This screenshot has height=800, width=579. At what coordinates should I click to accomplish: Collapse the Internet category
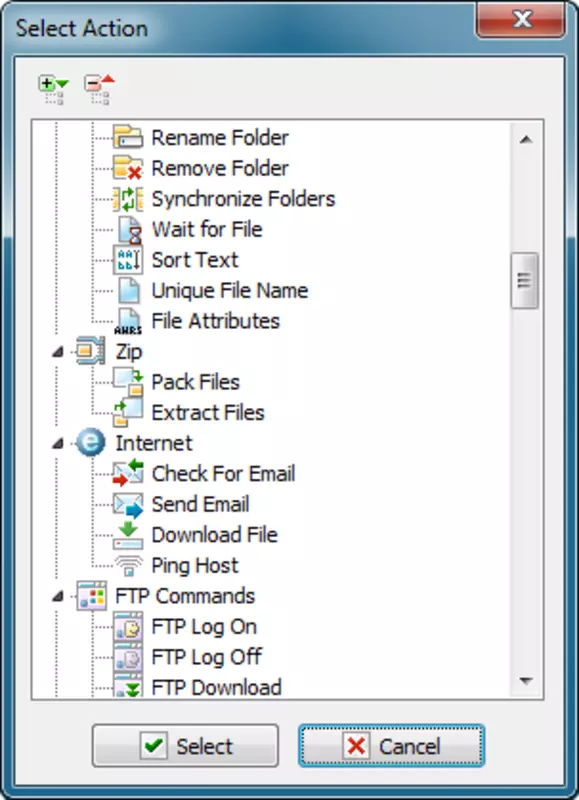pyautogui.click(x=58, y=443)
